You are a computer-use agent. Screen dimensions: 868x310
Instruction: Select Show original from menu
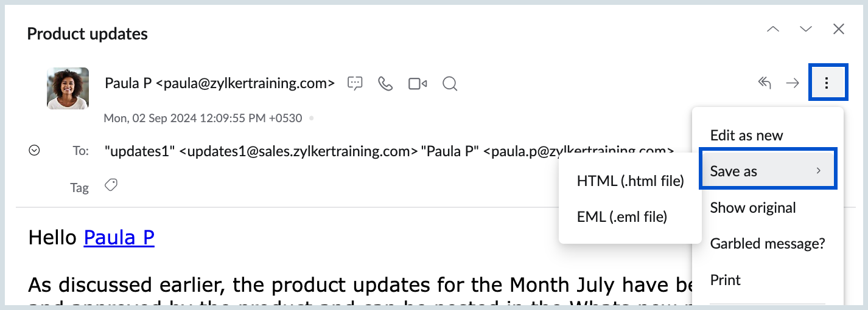click(x=753, y=207)
